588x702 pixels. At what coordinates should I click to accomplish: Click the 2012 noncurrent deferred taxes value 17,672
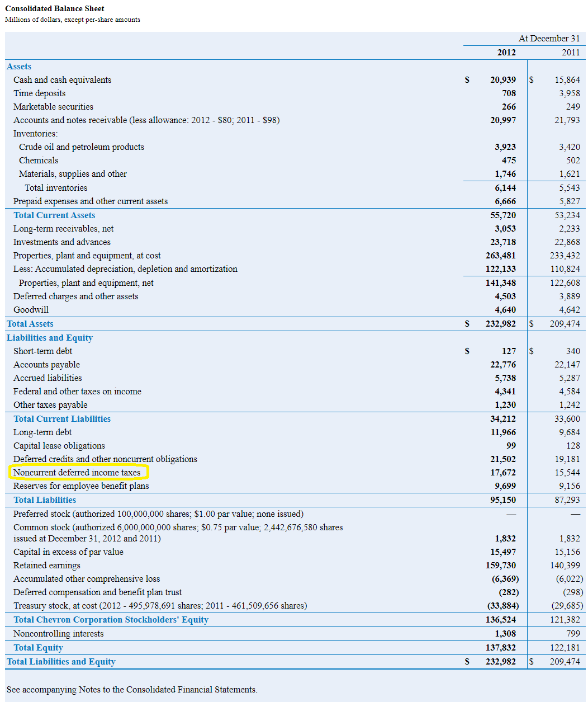tap(503, 473)
